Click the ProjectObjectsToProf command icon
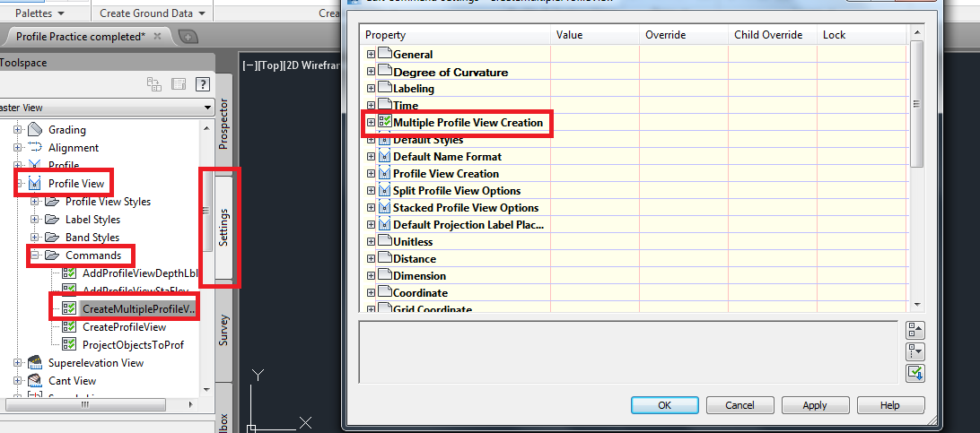 click(69, 344)
